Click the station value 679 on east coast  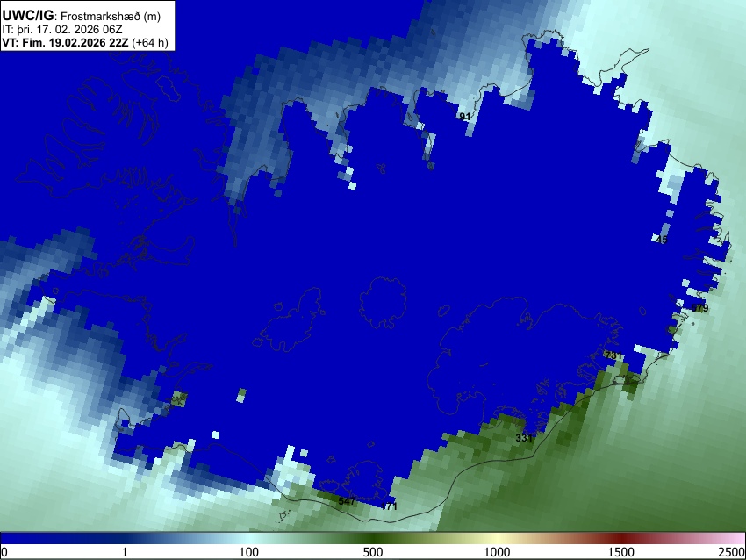point(699,308)
